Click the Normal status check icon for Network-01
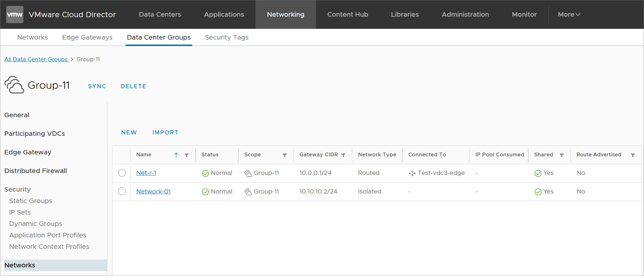644x276 pixels. tap(205, 192)
